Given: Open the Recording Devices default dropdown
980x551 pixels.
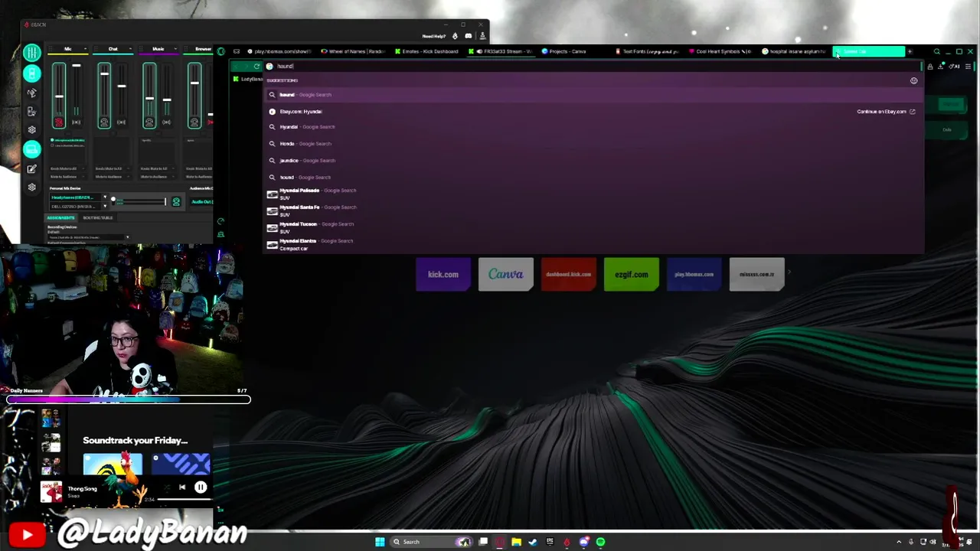Looking at the screenshot, I should (x=89, y=237).
